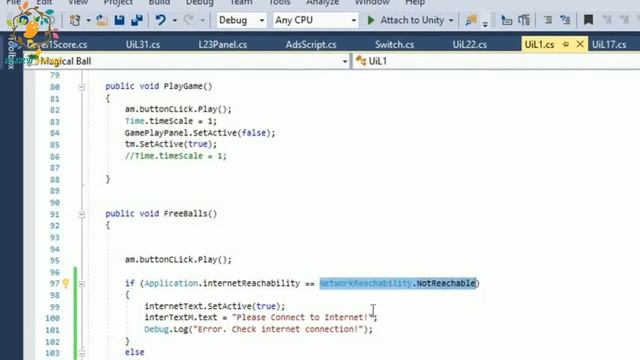The width and height of the screenshot is (640, 360).
Task: Click line number 95 in the gutter
Action: (54, 260)
